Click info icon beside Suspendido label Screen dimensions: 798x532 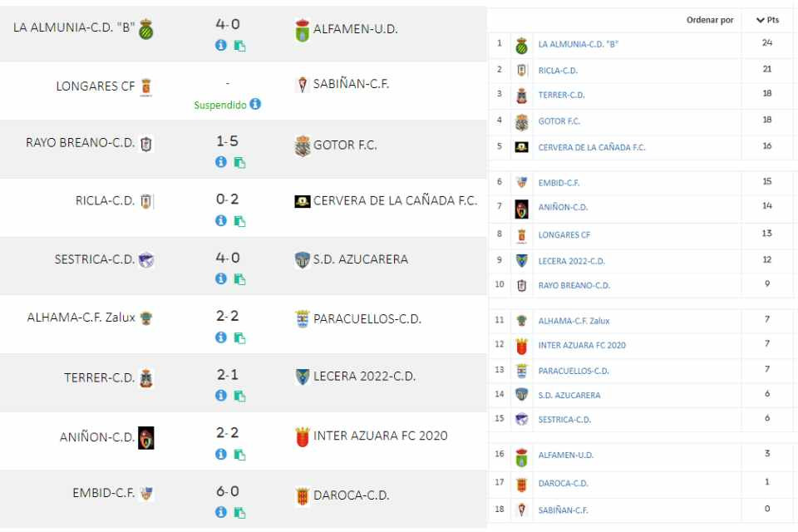255,104
